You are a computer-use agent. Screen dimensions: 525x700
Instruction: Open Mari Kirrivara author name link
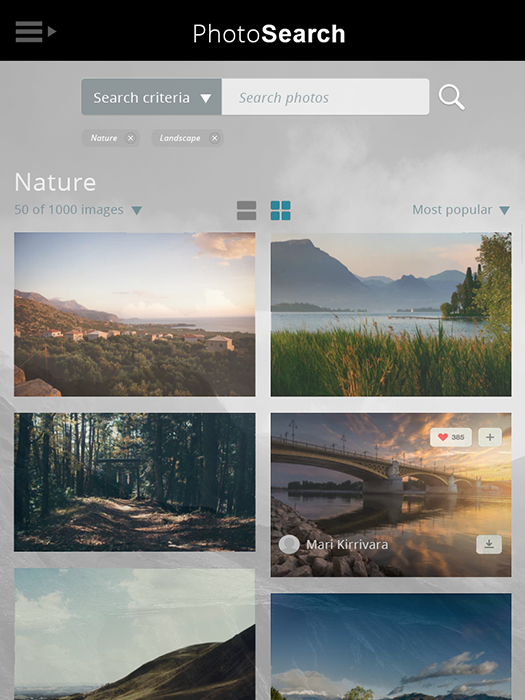[x=347, y=545]
